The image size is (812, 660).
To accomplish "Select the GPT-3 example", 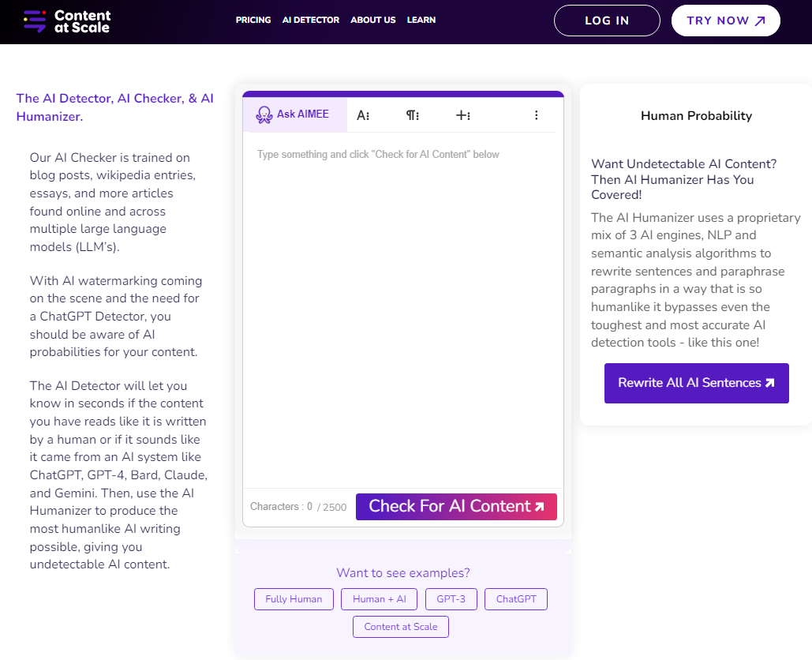I will click(451, 598).
